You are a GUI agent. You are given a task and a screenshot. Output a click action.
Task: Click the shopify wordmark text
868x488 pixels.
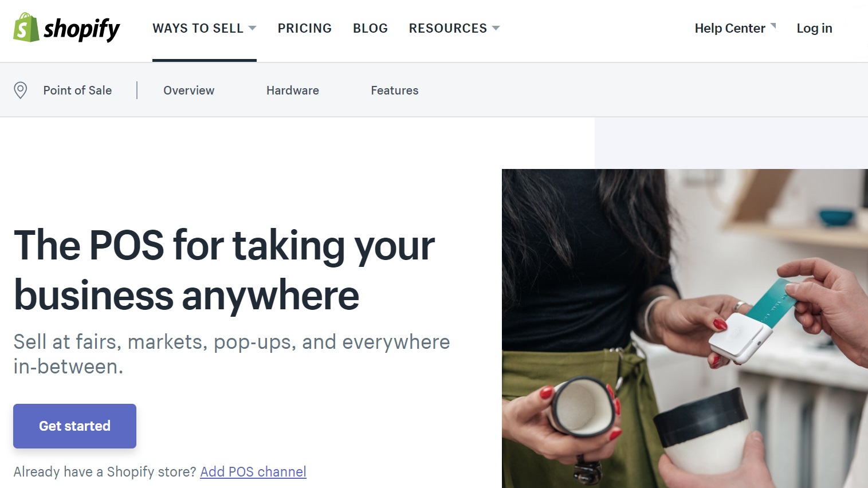[82, 29]
